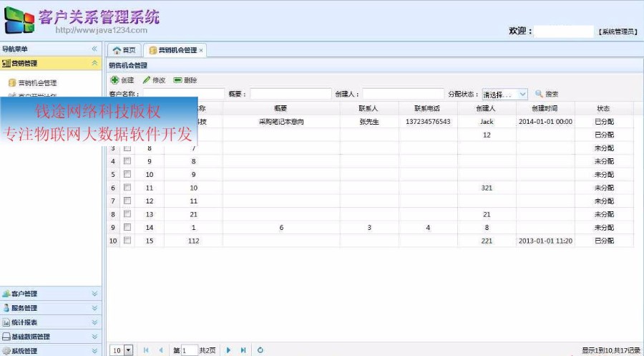This screenshot has height=356, width=644.
Task: Click into the 创建人 search field
Action: [x=403, y=94]
